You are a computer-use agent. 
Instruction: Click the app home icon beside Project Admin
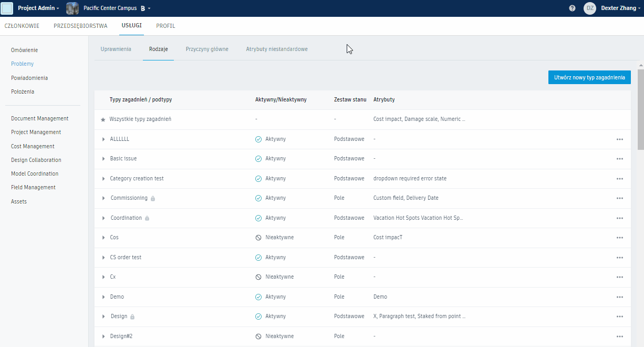point(7,8)
